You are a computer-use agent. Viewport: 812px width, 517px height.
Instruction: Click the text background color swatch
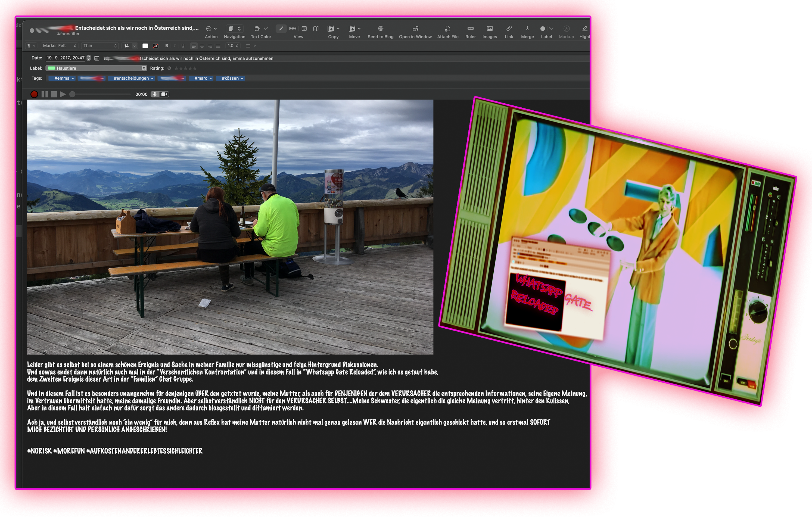(155, 46)
